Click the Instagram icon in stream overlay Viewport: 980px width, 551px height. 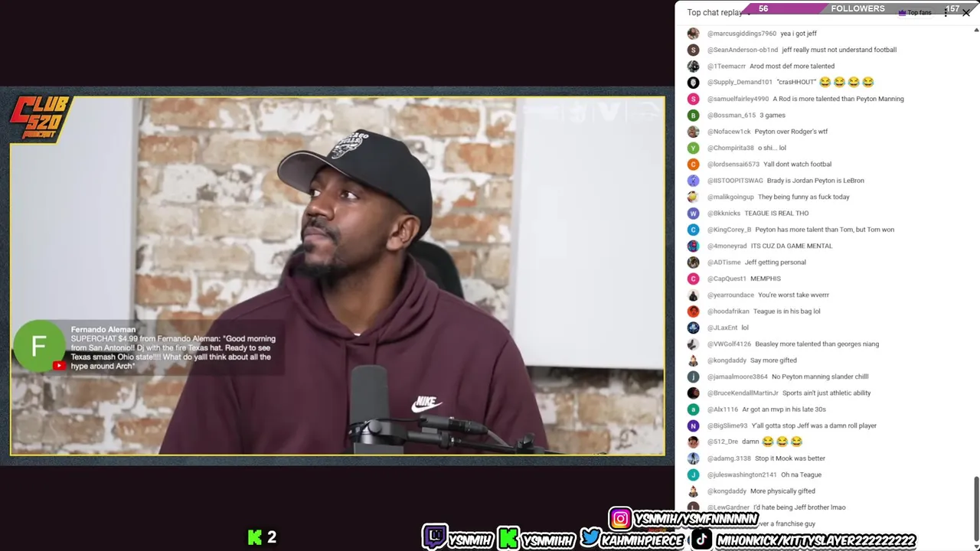[620, 519]
